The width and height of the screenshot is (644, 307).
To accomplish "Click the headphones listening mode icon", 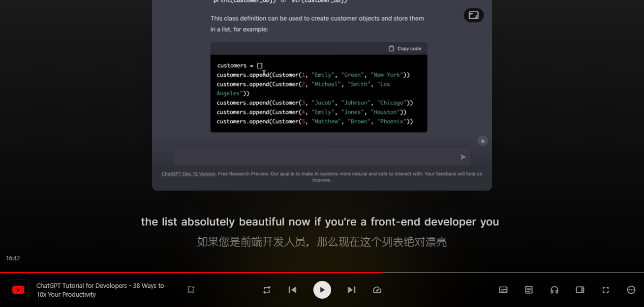I will click(554, 290).
